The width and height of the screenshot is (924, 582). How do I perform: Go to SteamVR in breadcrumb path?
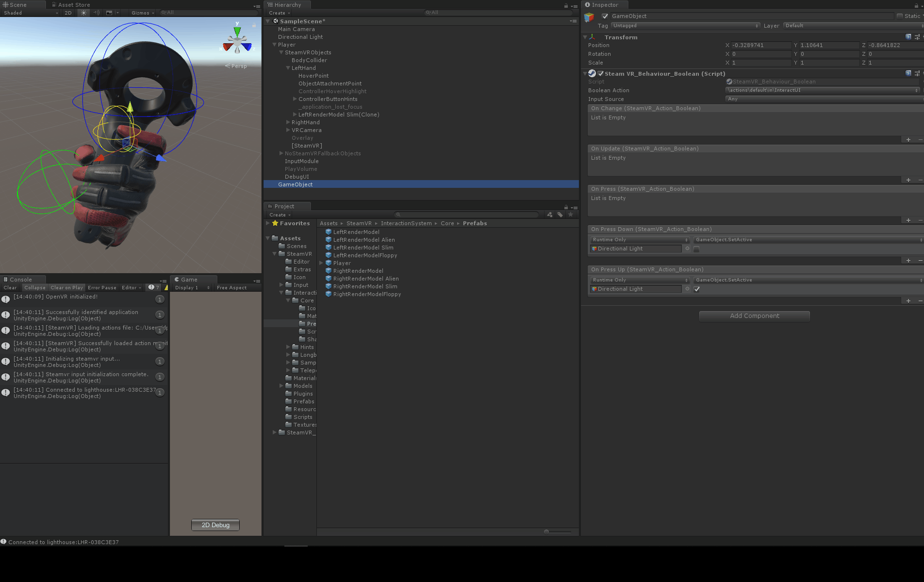[x=359, y=223]
